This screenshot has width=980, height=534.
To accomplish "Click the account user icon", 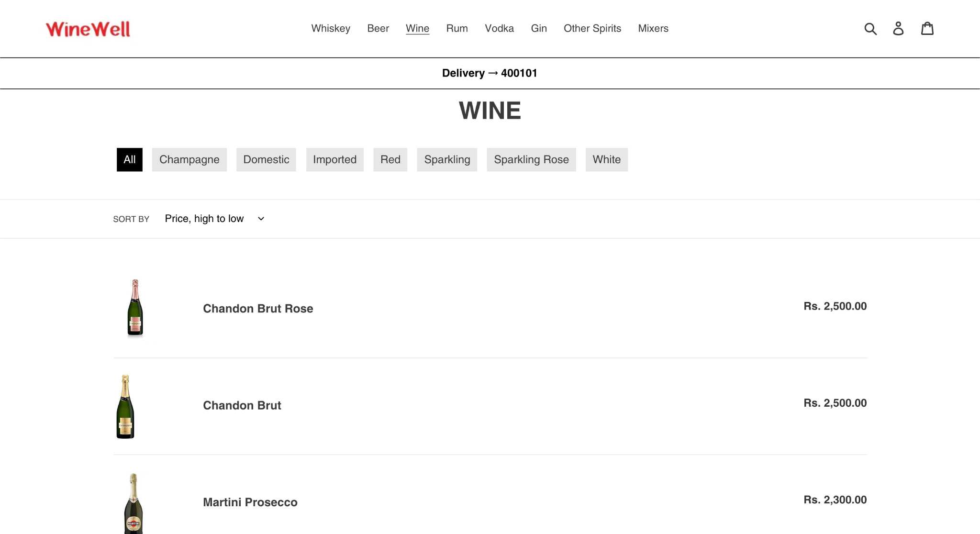I will pyautogui.click(x=898, y=29).
